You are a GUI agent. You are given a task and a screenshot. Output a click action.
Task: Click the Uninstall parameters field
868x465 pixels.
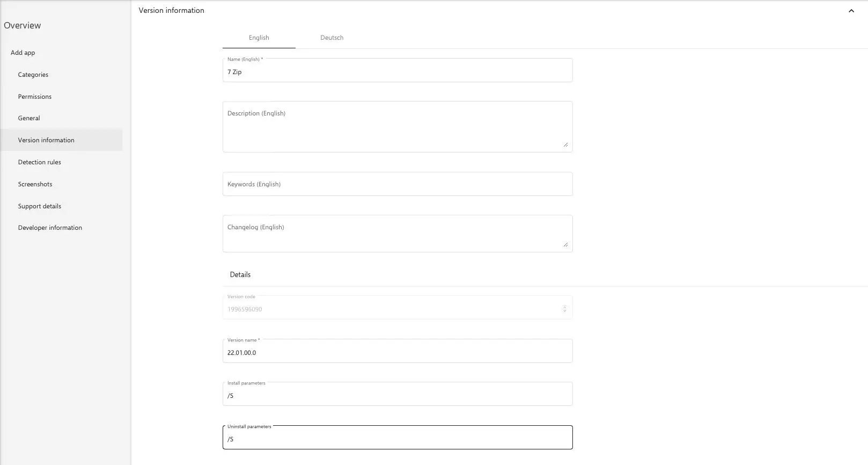pos(397,439)
